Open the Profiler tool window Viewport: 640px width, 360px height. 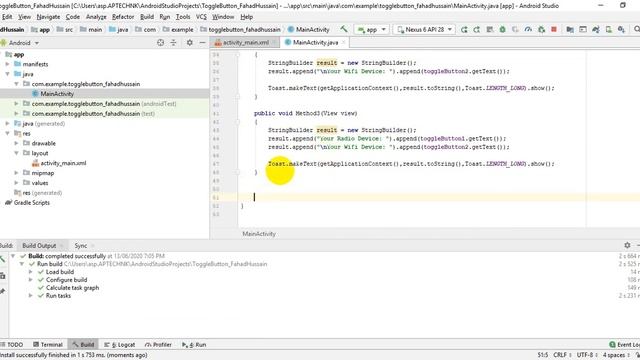point(158,344)
